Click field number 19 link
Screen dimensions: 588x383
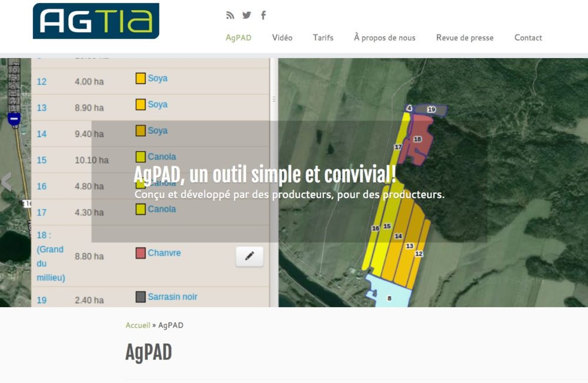[x=42, y=300]
